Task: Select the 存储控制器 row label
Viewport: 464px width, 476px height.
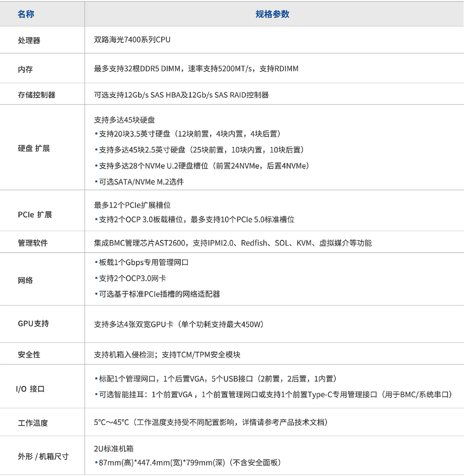Action: click(36, 95)
